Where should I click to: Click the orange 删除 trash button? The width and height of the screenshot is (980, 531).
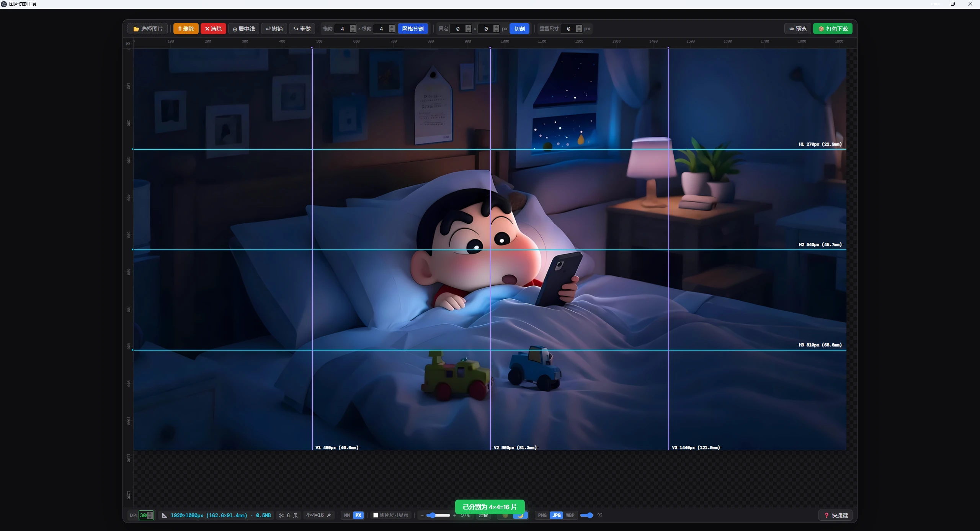pos(186,29)
